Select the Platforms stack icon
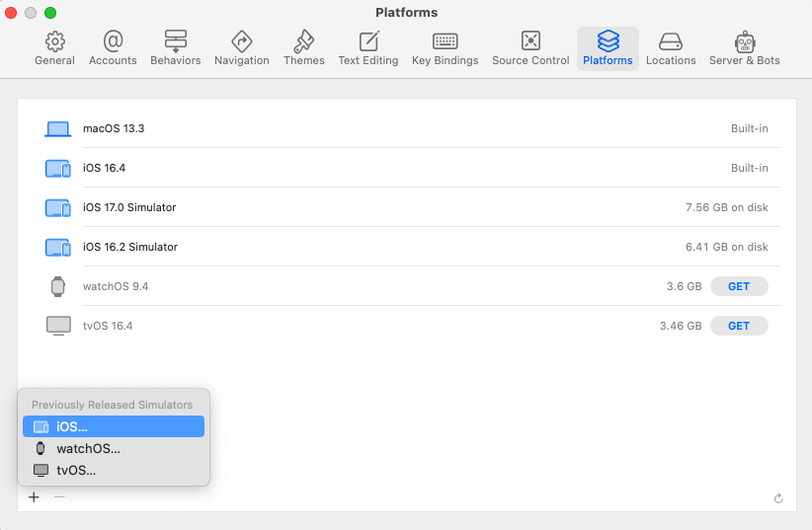The width and height of the screenshot is (812, 530). point(608,40)
